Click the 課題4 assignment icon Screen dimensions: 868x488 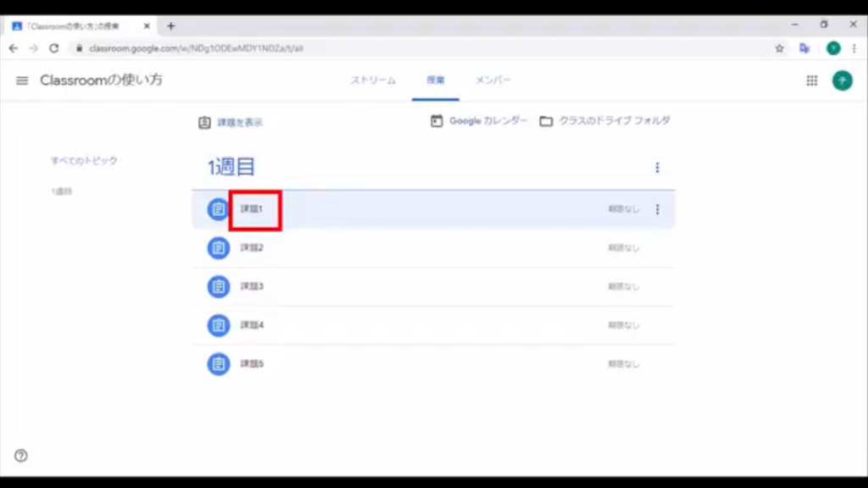point(218,325)
